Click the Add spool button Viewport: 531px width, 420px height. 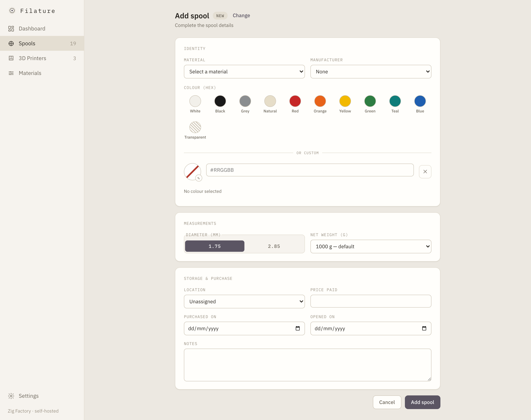pos(422,402)
